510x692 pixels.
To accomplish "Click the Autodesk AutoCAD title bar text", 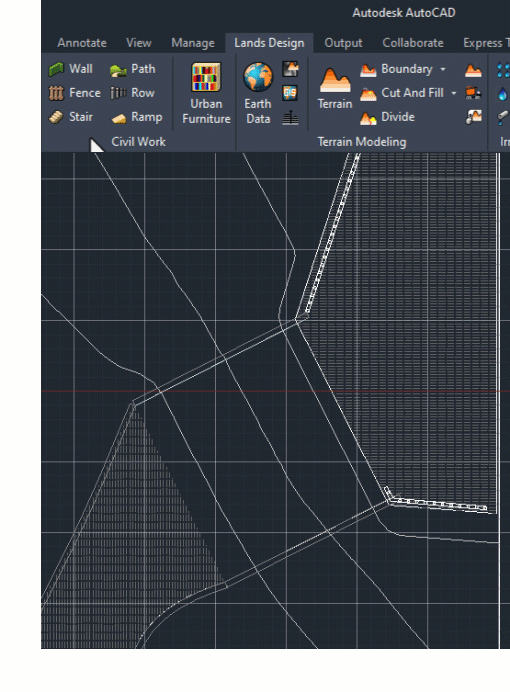I will click(x=404, y=13).
